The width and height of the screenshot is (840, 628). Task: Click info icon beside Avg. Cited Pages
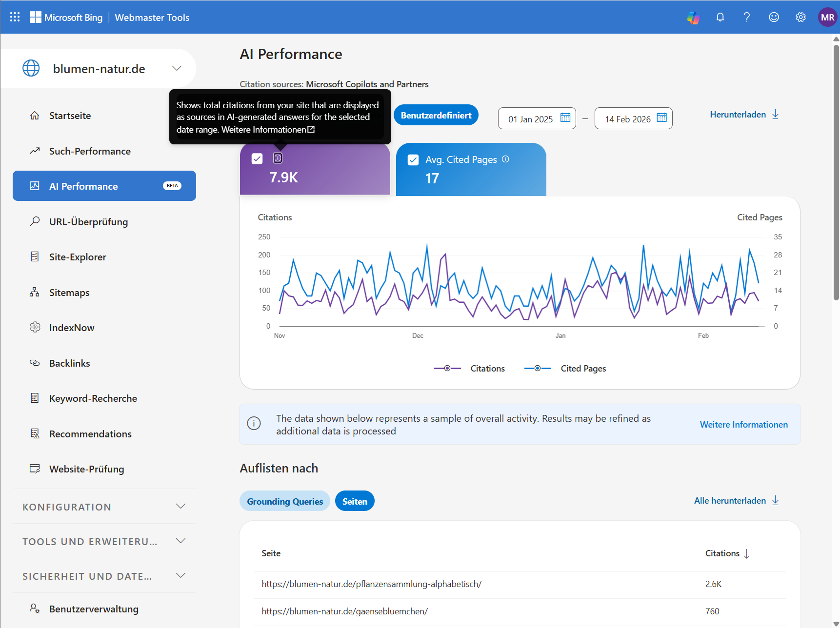click(x=505, y=159)
